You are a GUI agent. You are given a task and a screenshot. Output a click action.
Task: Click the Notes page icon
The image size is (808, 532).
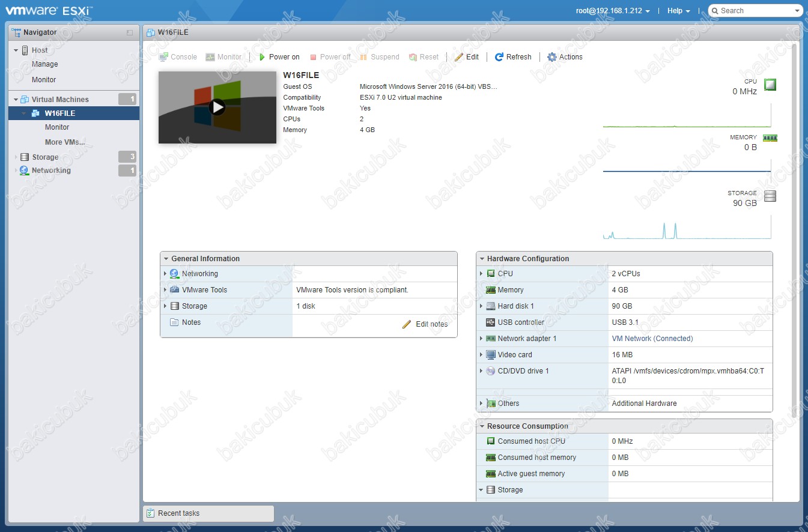(x=174, y=322)
